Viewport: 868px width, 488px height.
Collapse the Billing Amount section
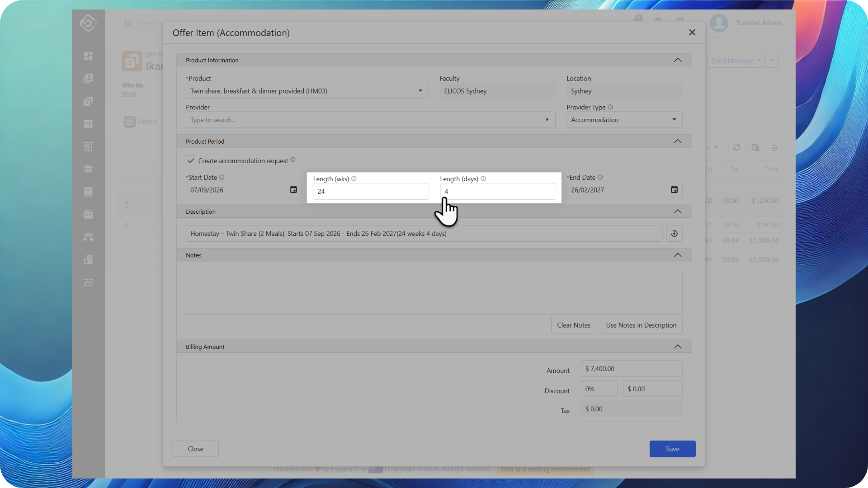coord(678,347)
